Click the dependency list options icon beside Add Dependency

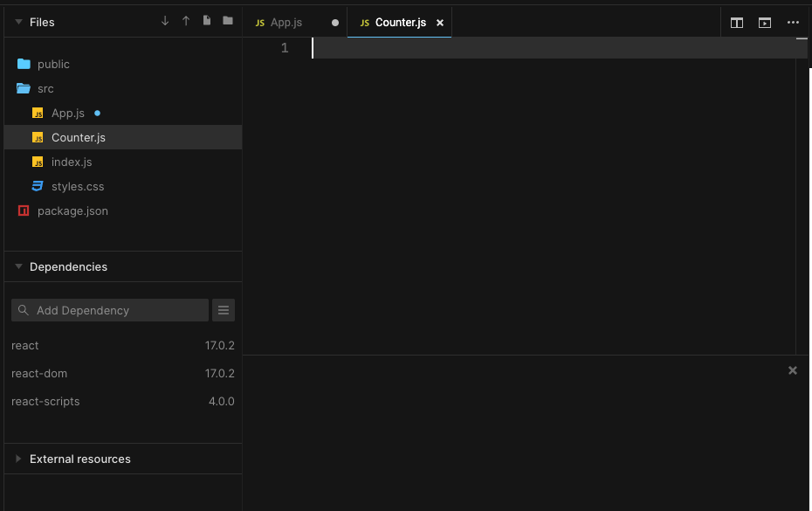tap(224, 310)
